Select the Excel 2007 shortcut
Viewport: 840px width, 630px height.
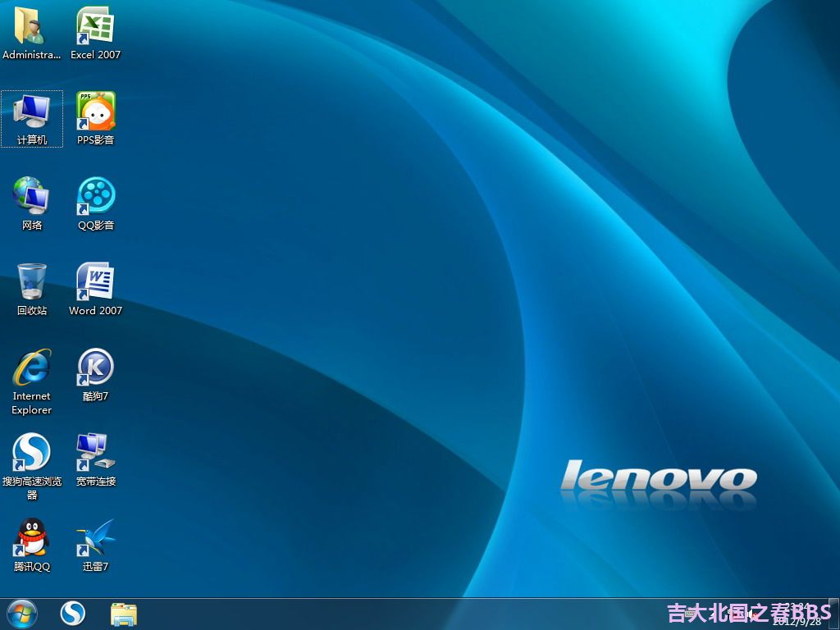click(x=95, y=33)
